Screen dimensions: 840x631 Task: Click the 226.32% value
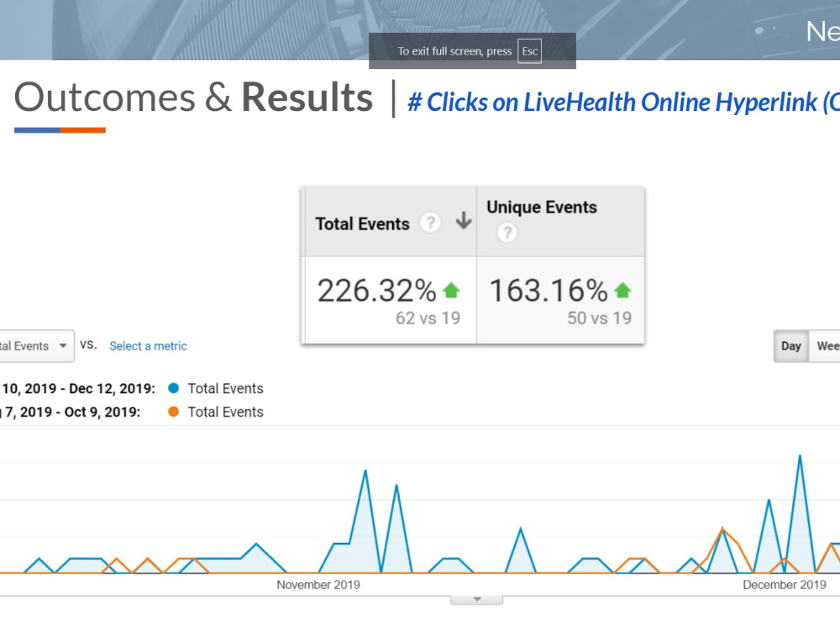point(376,291)
